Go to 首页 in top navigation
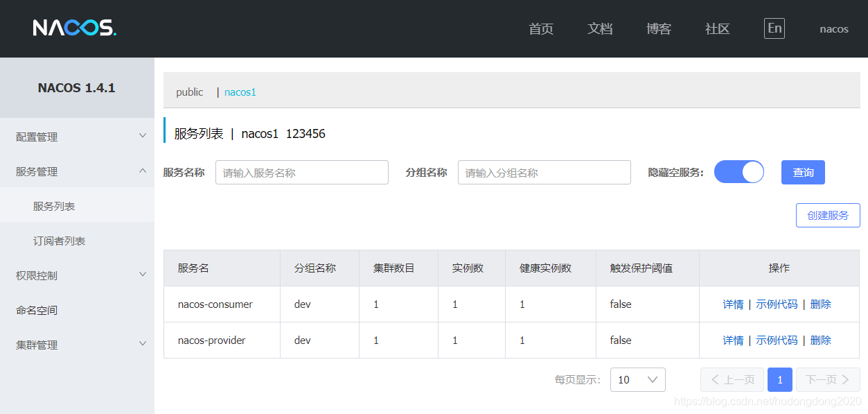 (541, 28)
